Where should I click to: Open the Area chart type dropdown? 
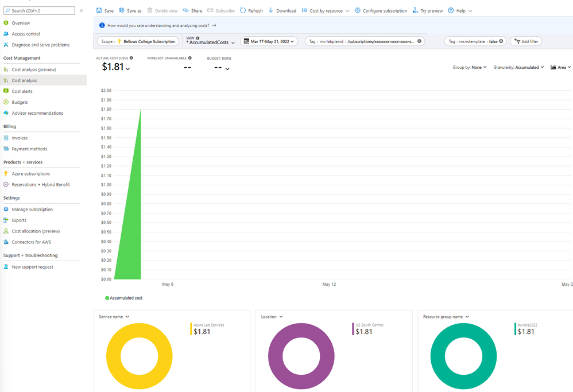click(561, 67)
